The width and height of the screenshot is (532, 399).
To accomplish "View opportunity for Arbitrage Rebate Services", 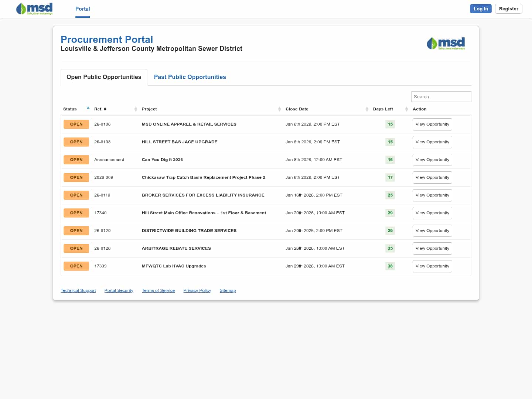I will click(x=432, y=249).
